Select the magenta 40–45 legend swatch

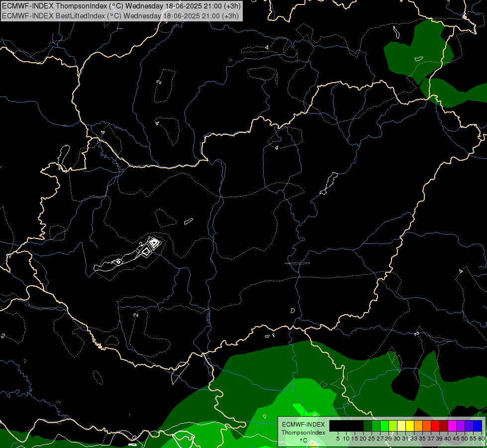tap(452, 426)
